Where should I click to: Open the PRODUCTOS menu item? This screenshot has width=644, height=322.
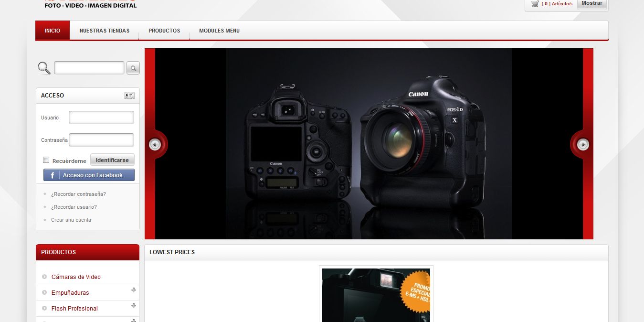164,31
